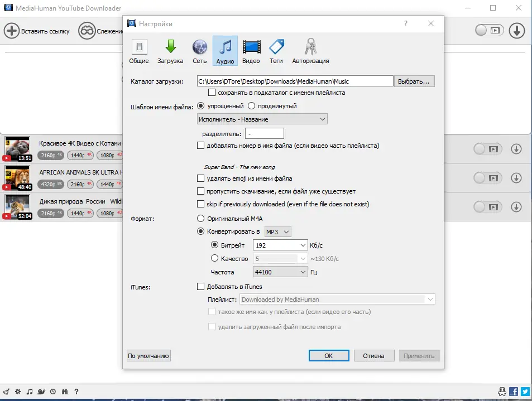Select Оригинальный M4A format
This screenshot has width=532, height=401.
click(200, 219)
